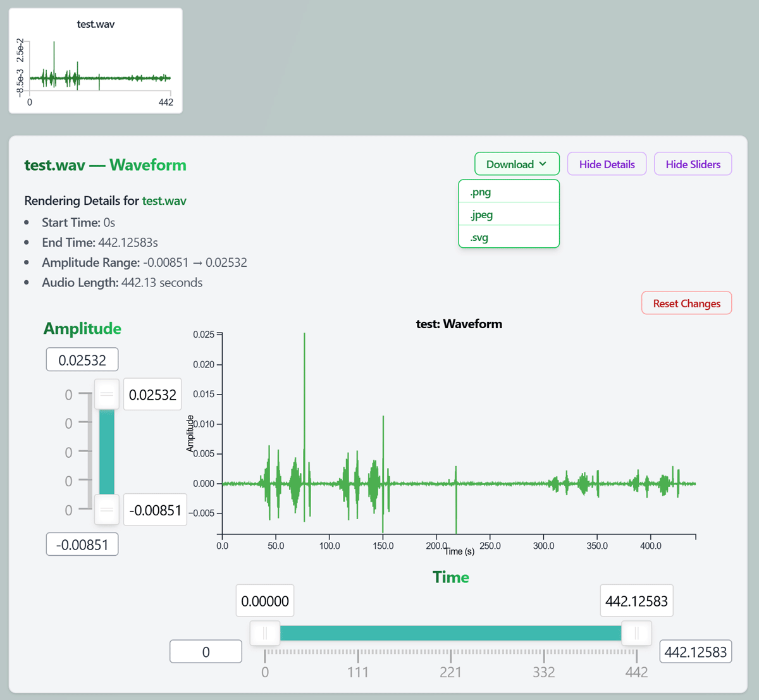The image size is (759, 700).
Task: Edit the amplitude minimum field -0.00851
Action: pyautogui.click(x=82, y=544)
